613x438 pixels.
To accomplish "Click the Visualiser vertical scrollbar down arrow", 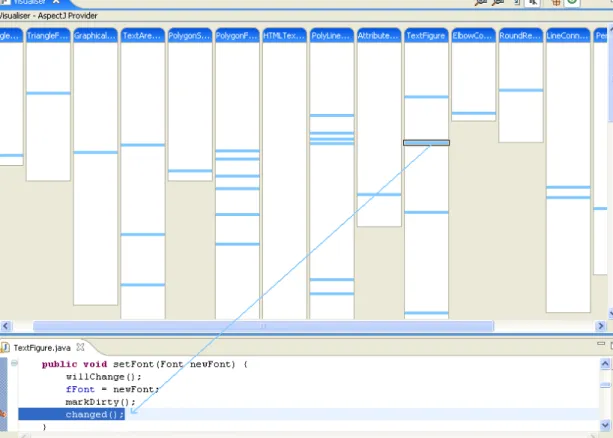I will click(611, 313).
